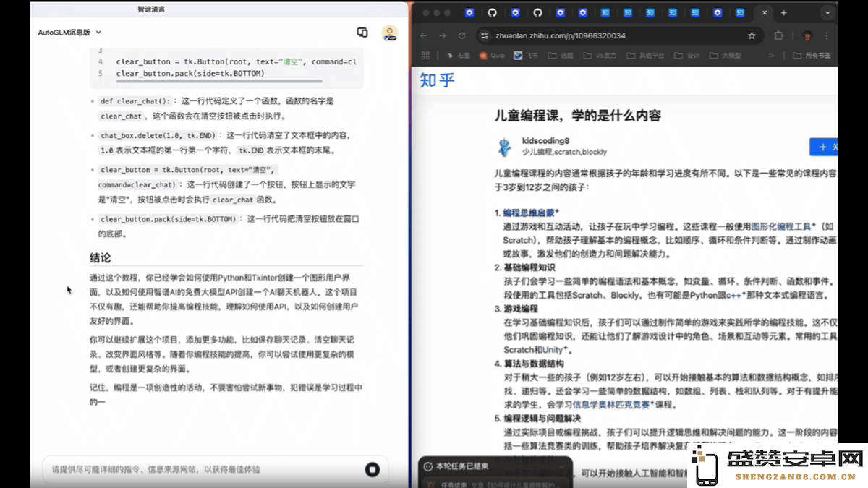Click the 知乎 logo
Image resolution: width=868 pixels, height=488 pixels.
click(438, 80)
